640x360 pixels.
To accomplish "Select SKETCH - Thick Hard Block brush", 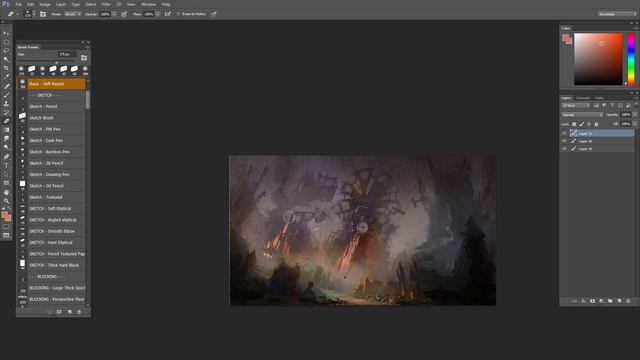I will coord(51,265).
